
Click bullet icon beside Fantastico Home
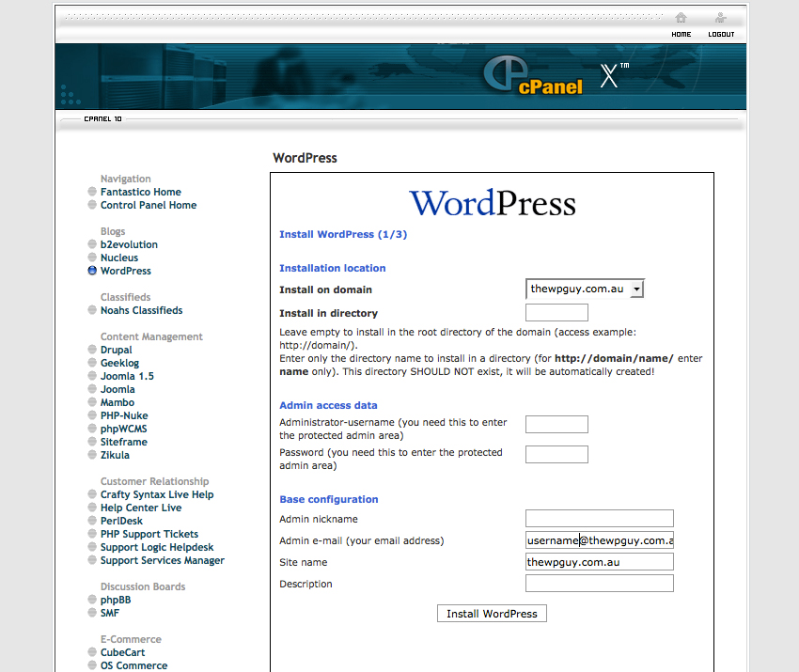click(x=92, y=192)
